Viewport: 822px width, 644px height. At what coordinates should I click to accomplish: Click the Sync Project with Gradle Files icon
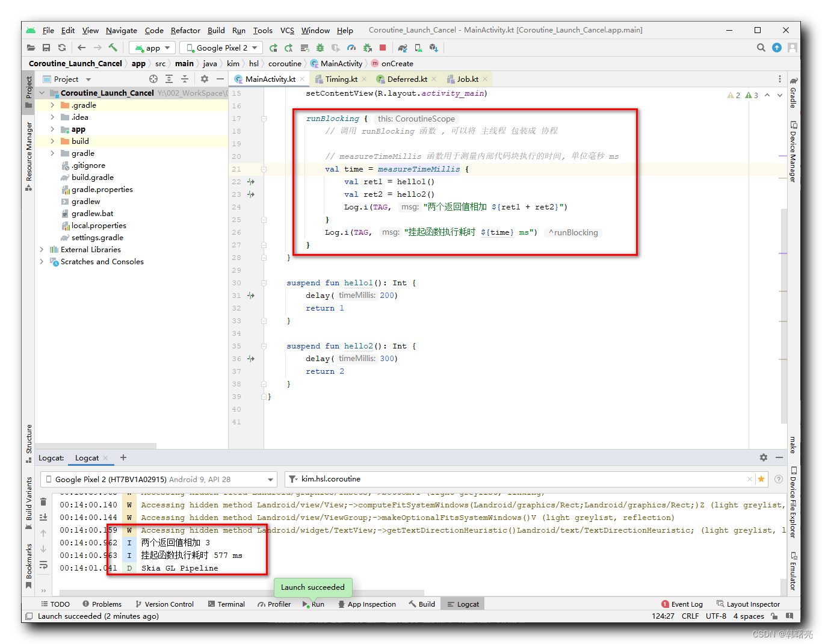point(403,48)
